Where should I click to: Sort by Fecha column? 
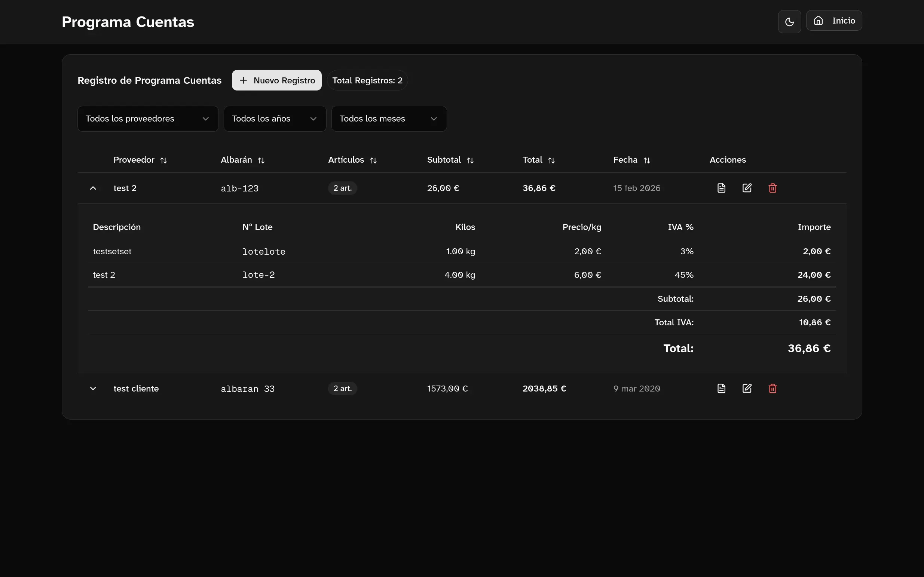(631, 160)
